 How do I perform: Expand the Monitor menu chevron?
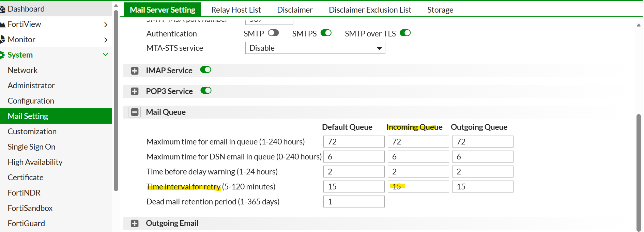(x=106, y=40)
